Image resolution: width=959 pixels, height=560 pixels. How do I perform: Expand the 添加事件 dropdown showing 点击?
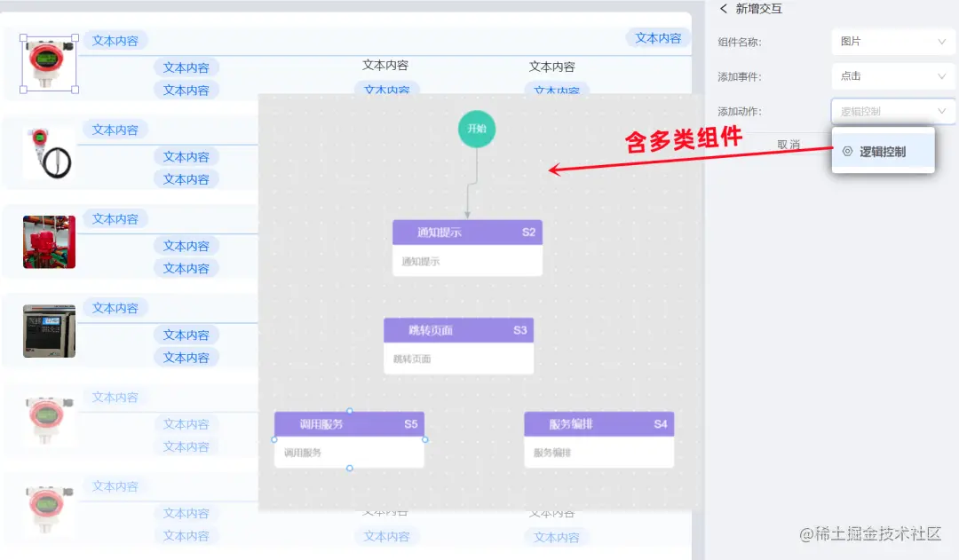[x=892, y=76]
